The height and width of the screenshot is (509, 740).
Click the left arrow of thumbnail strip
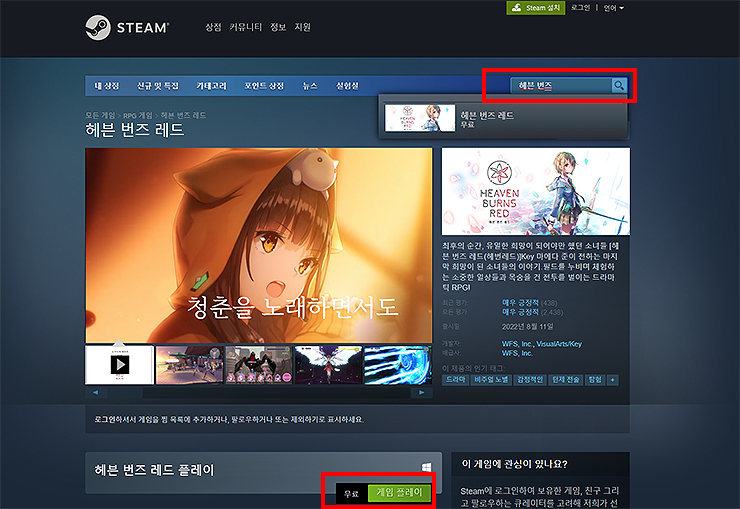coord(96,392)
